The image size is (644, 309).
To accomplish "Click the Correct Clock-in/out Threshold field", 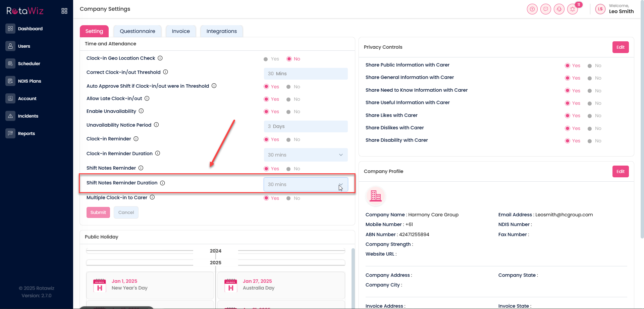I will pos(306,74).
